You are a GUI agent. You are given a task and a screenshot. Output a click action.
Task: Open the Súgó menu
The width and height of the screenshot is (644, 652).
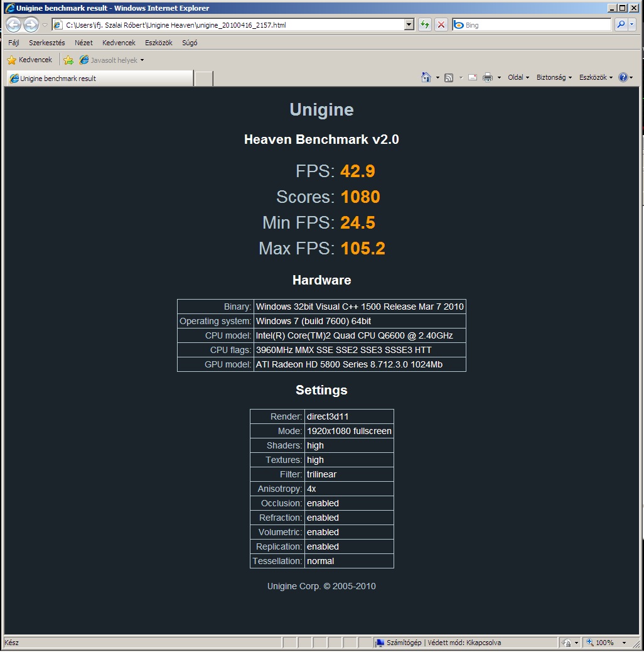tap(190, 43)
